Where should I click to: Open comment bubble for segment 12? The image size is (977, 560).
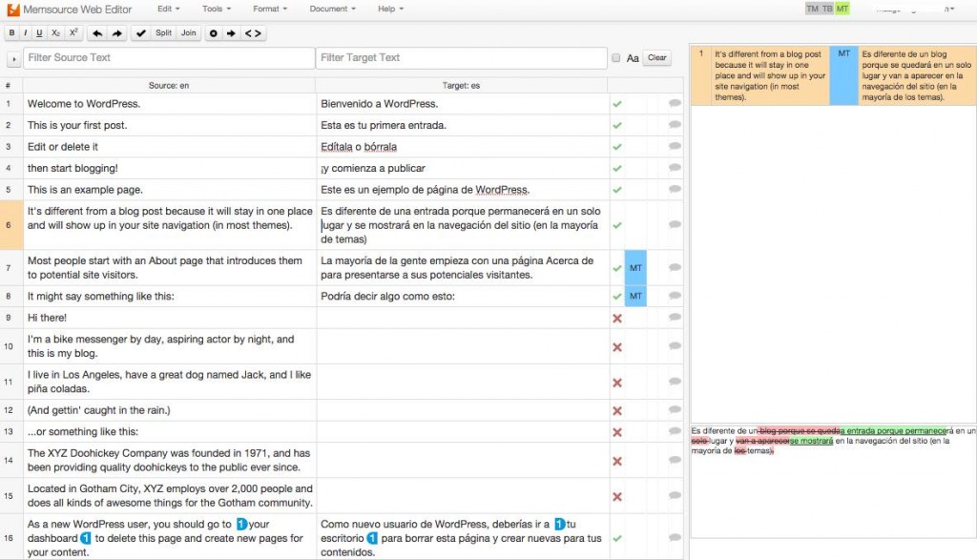(x=675, y=410)
